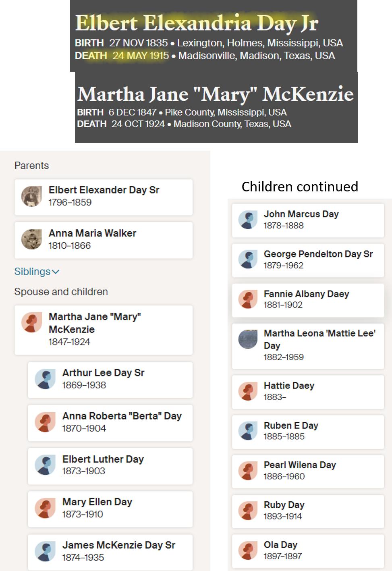Viewport: 392px width, 571px height.
Task: Click Martha Jane McKenzie's female avatar icon
Action: click(x=31, y=322)
